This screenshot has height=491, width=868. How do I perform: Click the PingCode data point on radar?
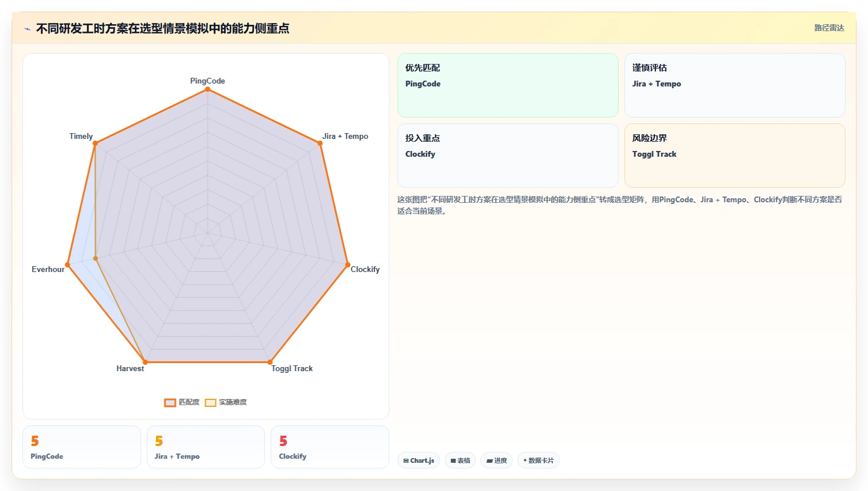tap(207, 89)
